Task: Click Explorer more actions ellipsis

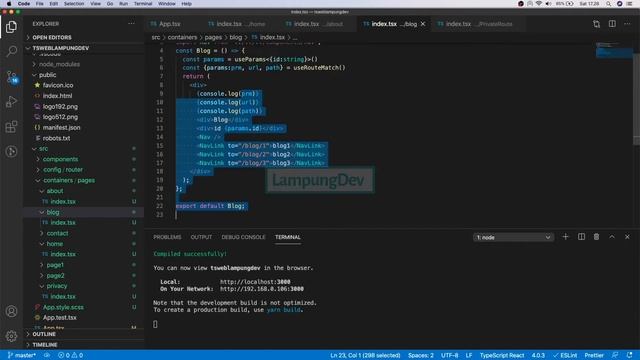Action: click(x=131, y=24)
